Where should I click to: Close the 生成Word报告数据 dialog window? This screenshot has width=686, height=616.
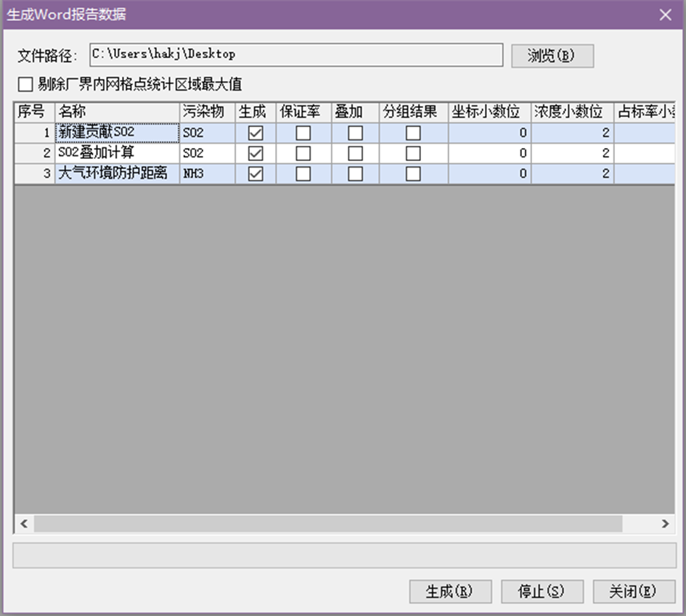click(x=664, y=15)
